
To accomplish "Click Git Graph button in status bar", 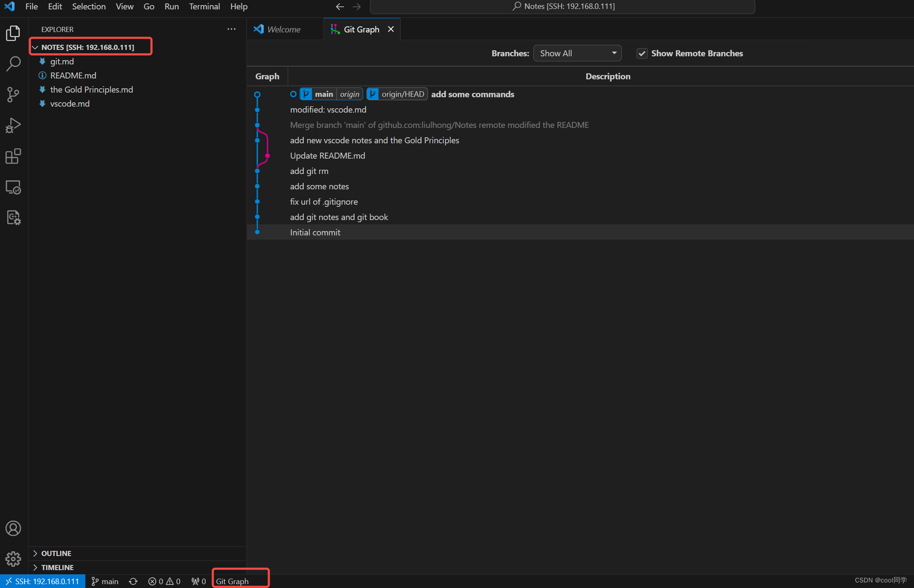I will pyautogui.click(x=232, y=581).
